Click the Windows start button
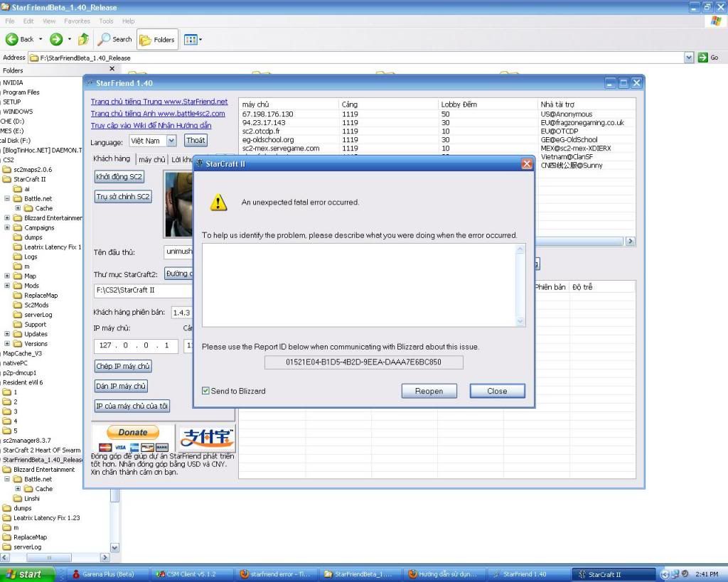This screenshot has width=728, height=582. pos(27,574)
